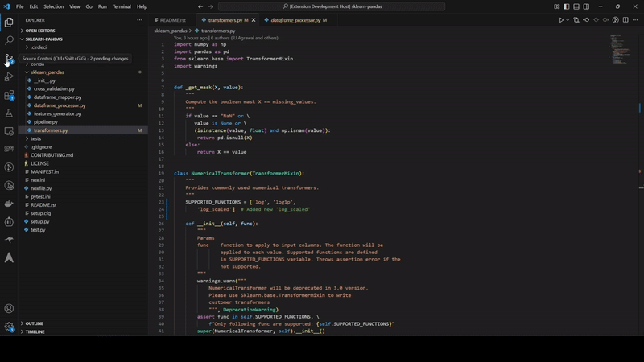Open noxfile.py in the explorer
The height and width of the screenshot is (362, 644).
point(41,188)
